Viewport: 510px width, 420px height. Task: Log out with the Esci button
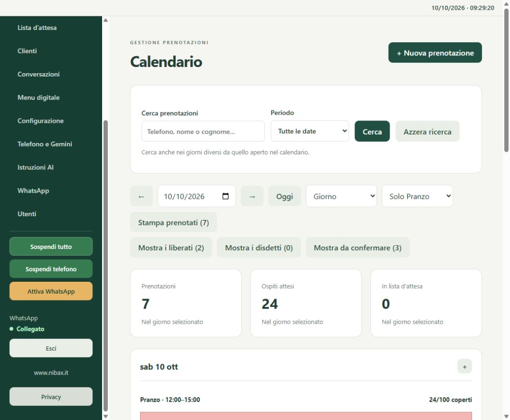click(x=51, y=348)
